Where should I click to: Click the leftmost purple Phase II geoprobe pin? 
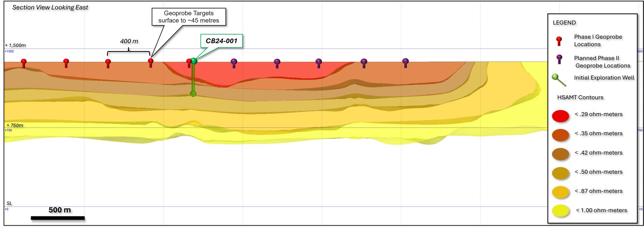234,62
